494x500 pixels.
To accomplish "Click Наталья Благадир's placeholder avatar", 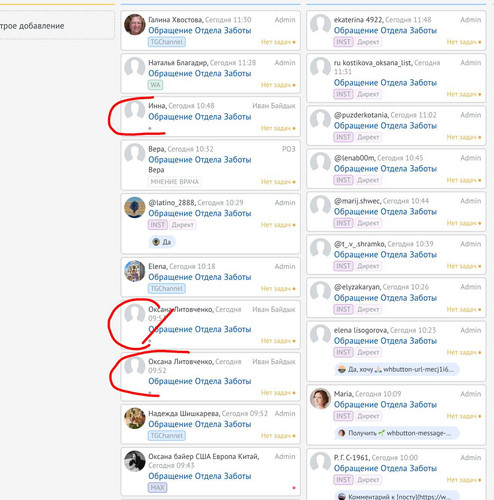I will [135, 67].
